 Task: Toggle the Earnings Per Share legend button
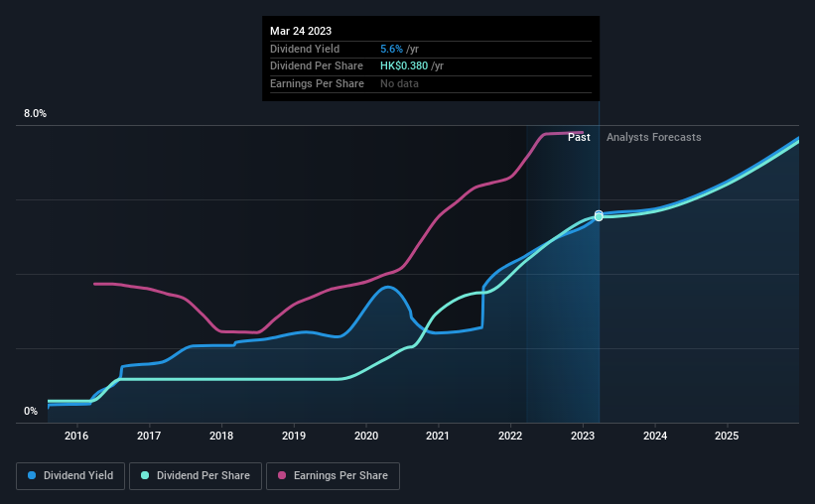coord(334,476)
